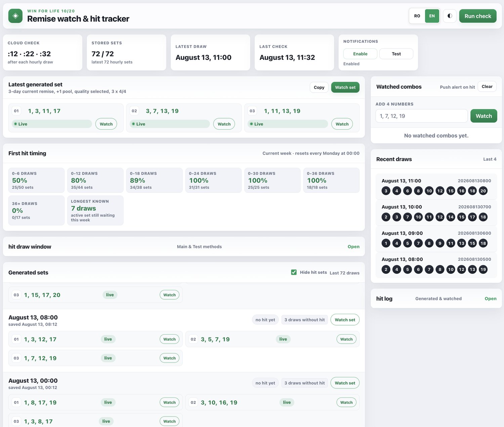Click the Last 72 draws label
Image resolution: width=504 pixels, height=427 pixels.
pos(344,273)
